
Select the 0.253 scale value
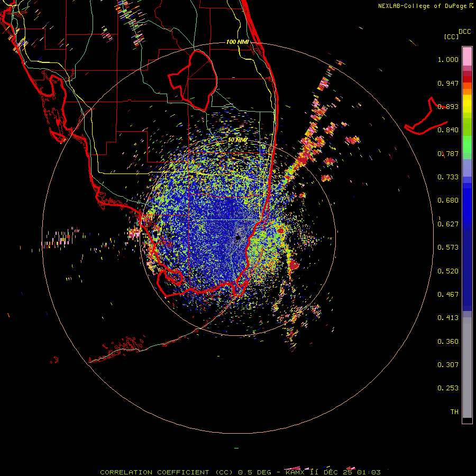448,388
